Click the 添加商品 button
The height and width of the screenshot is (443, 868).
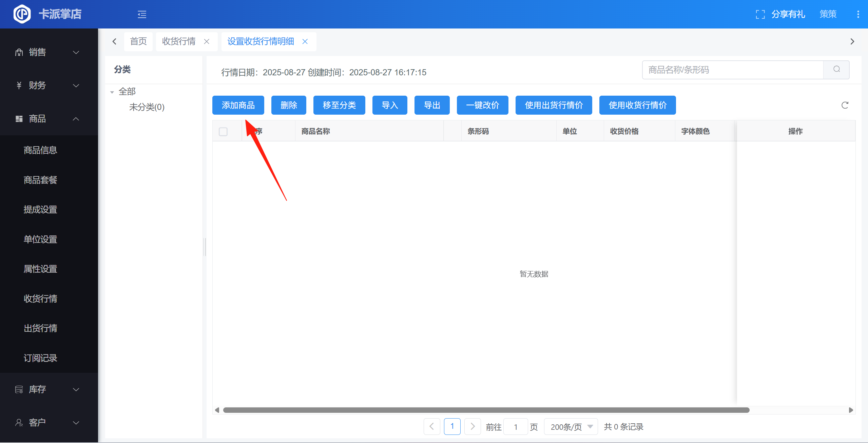(x=238, y=105)
